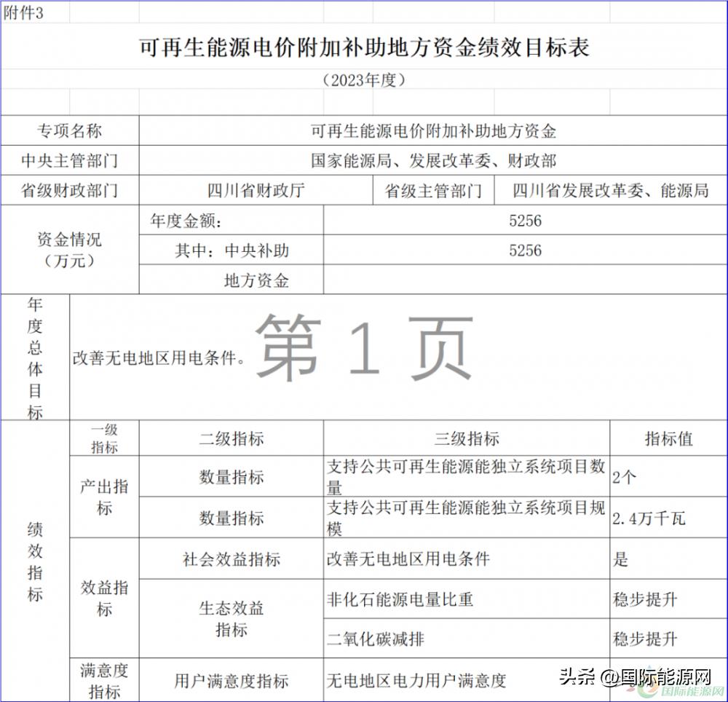Click the (2023年度) subtitle text
Viewport: 728px width, 702px height.
point(363,81)
